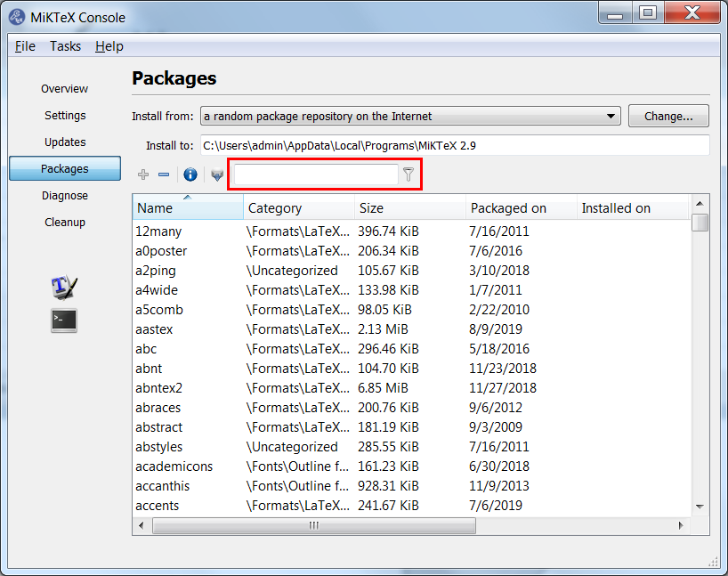Sort packages by Name column

click(188, 207)
